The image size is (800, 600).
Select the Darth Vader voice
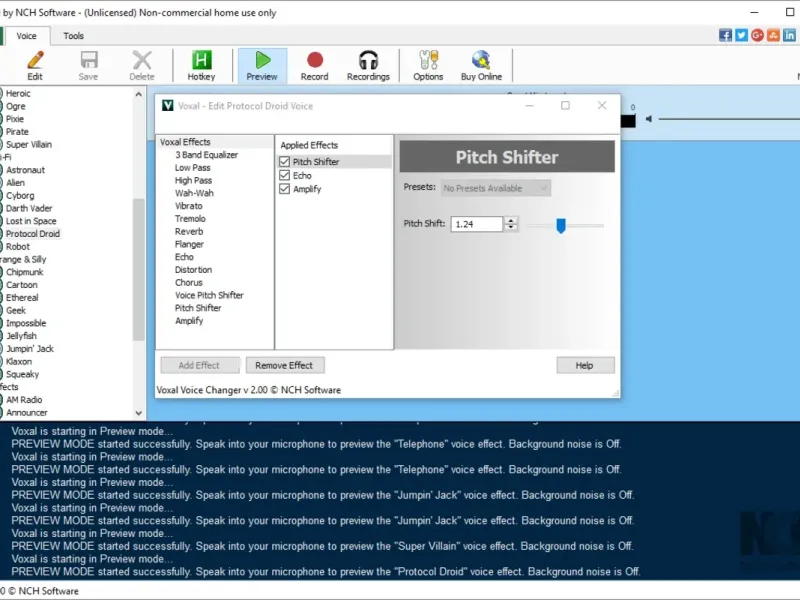point(29,208)
